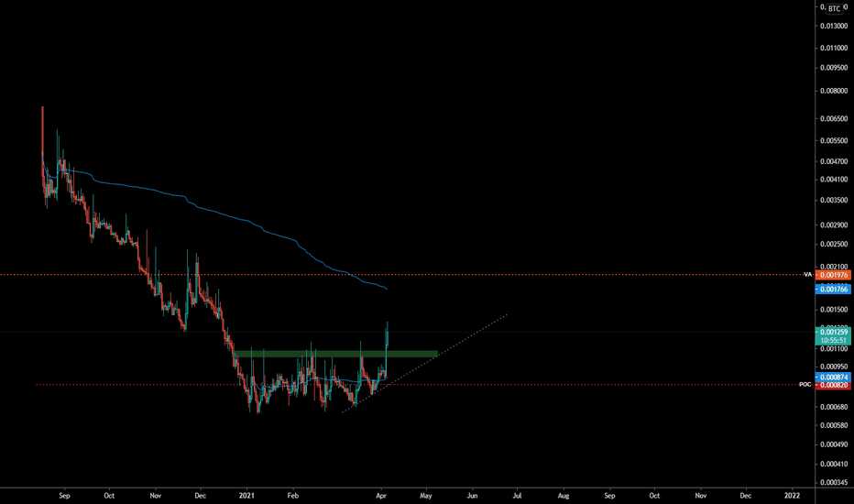
Task: Click the May label on time axis
Action: pyautogui.click(x=426, y=496)
